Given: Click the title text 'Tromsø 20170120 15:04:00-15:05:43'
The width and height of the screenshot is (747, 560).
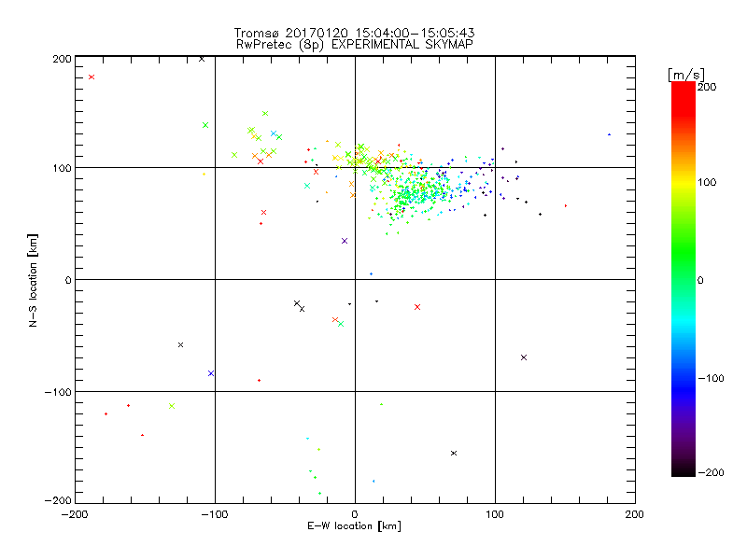Looking at the screenshot, I should coord(354,33).
